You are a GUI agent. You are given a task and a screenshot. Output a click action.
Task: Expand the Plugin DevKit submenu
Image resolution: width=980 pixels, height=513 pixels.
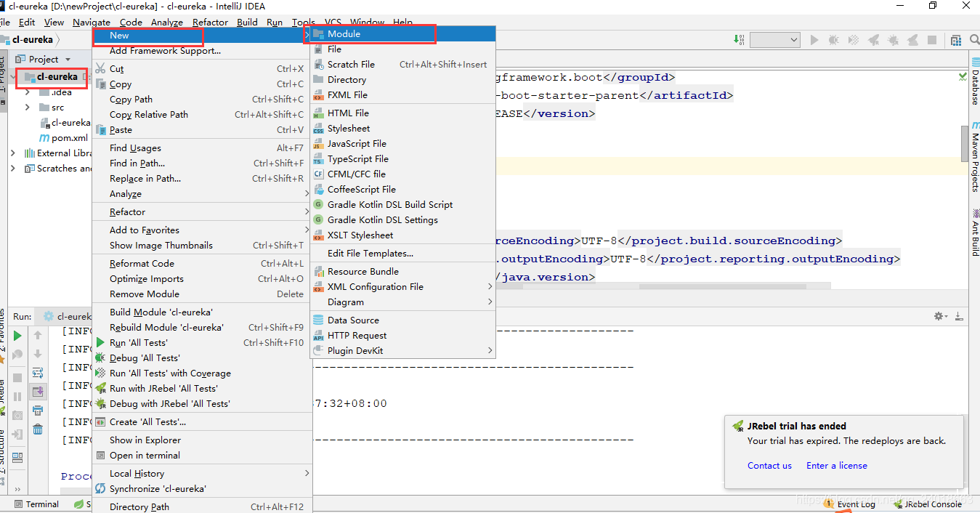coord(403,350)
